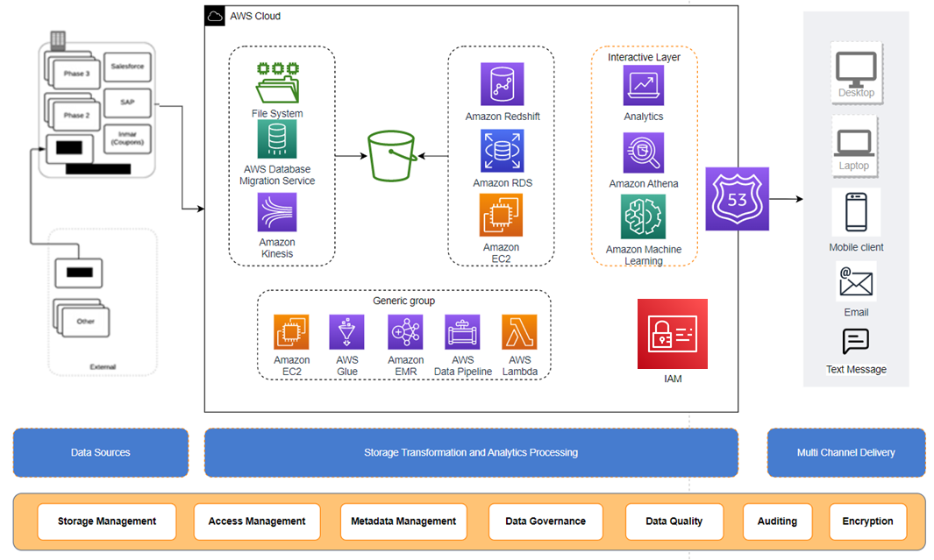Click the AWS Lambda icon
This screenshot has height=560, width=934.
pyautogui.click(x=520, y=333)
